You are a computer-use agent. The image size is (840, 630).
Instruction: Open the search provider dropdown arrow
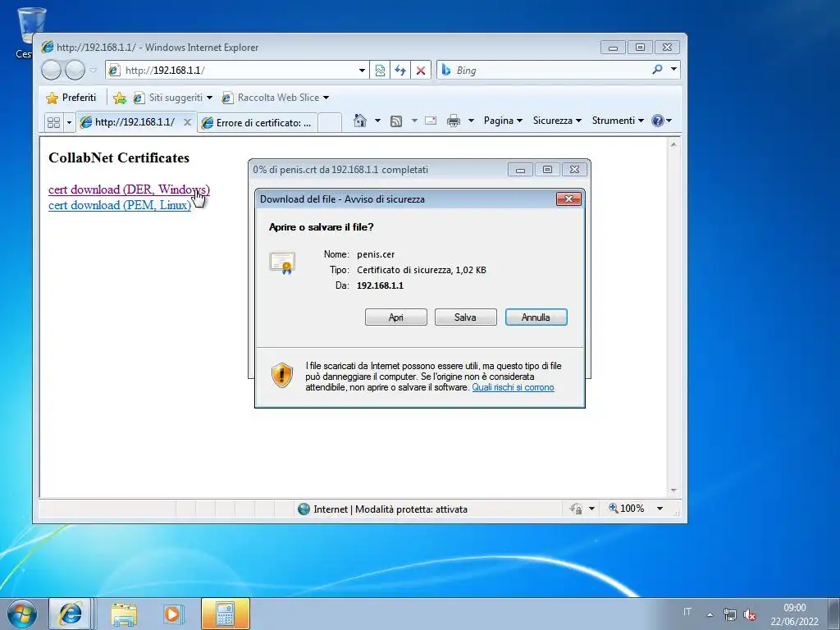(x=674, y=70)
